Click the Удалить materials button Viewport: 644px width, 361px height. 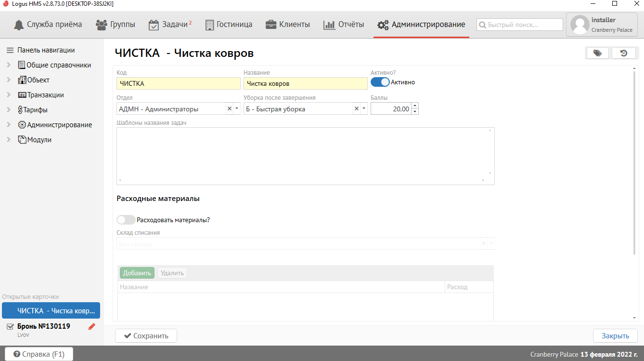click(x=172, y=273)
